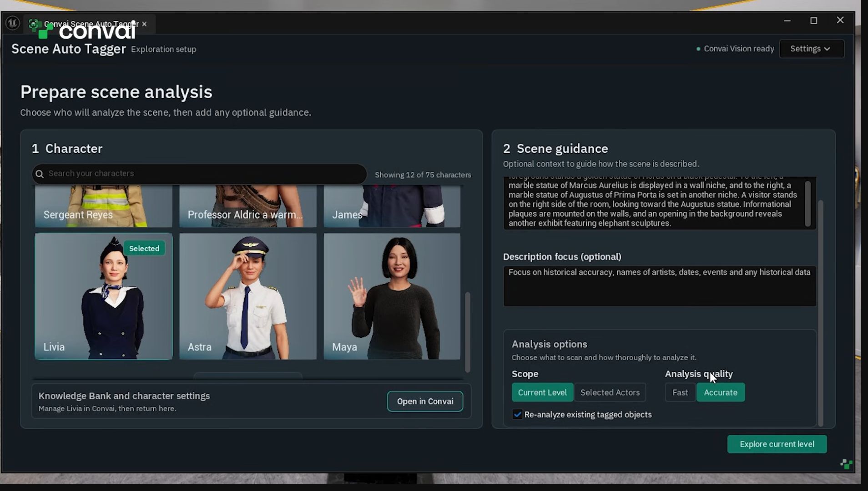Set scope to Selected Actors
Image resolution: width=868 pixels, height=491 pixels.
(x=610, y=392)
